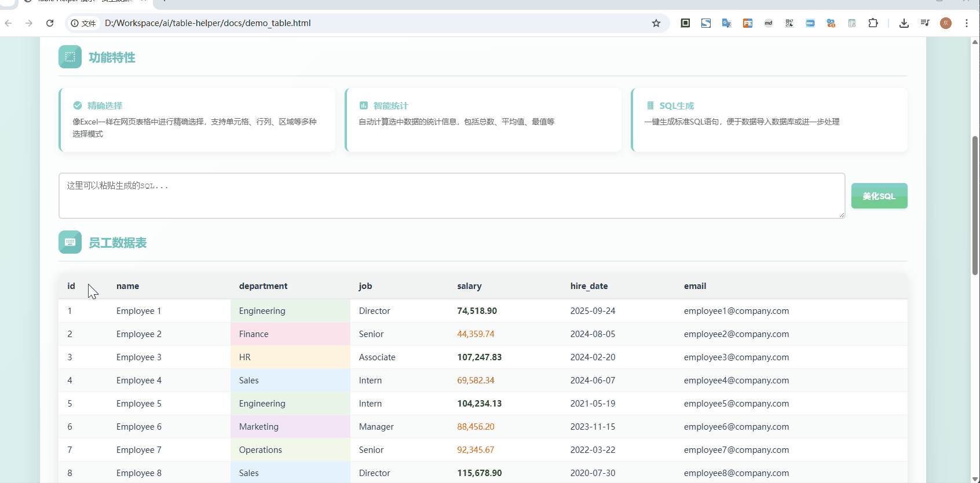Bookmark this page with the star icon

point(656,23)
